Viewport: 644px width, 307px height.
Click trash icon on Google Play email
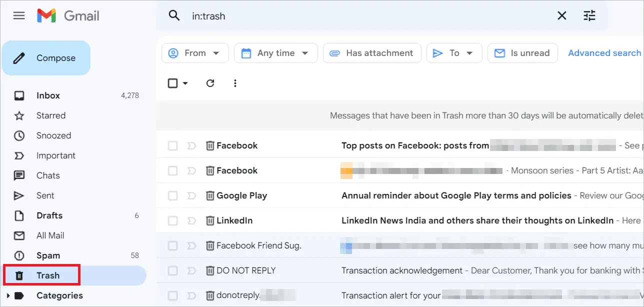[210, 195]
